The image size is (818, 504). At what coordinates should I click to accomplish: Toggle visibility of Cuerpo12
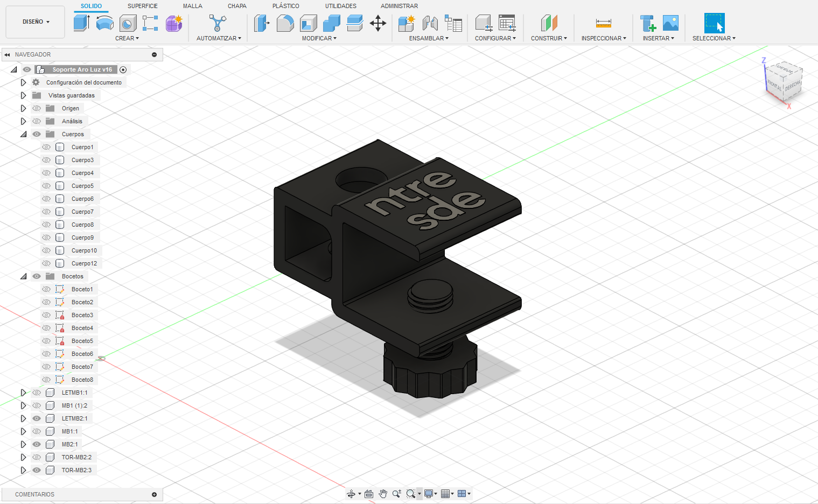click(46, 263)
